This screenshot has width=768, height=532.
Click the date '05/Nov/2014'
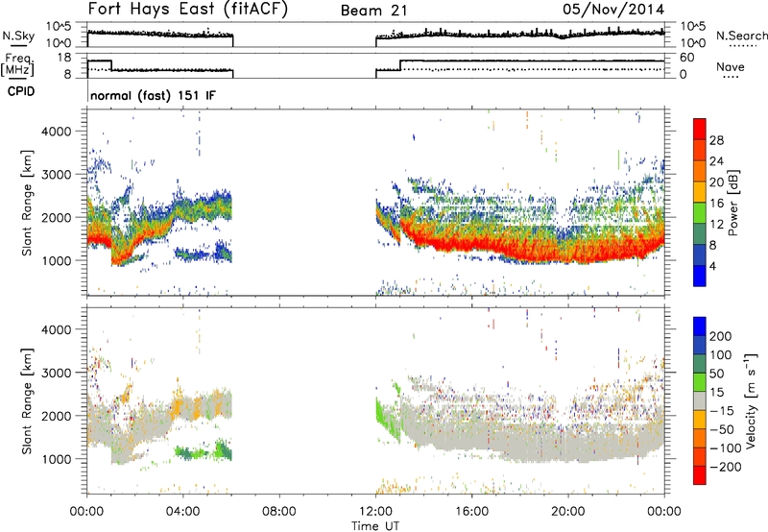[613, 10]
